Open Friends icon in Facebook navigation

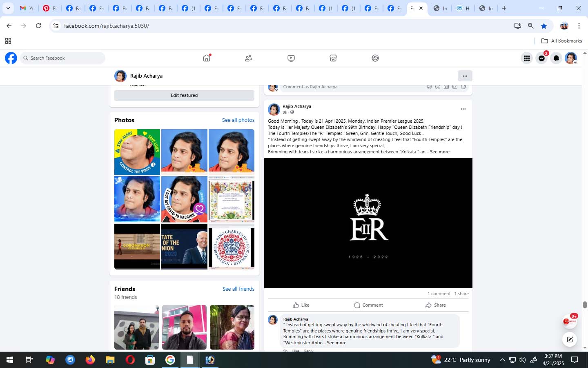pyautogui.click(x=249, y=58)
